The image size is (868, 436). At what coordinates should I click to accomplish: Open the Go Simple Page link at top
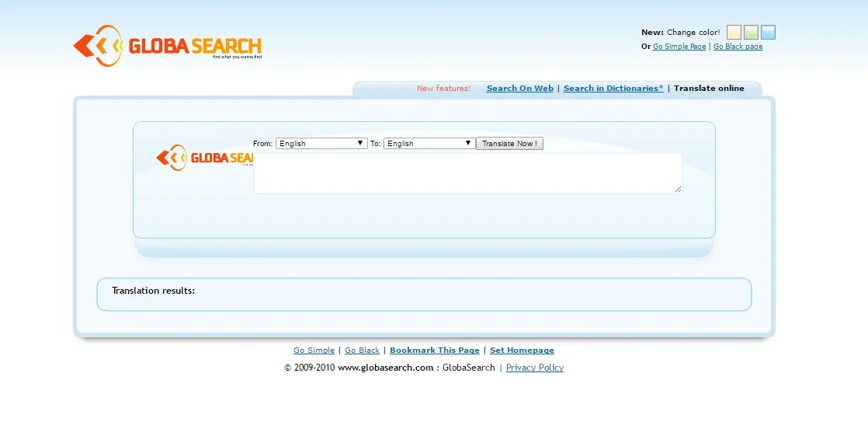(x=679, y=47)
